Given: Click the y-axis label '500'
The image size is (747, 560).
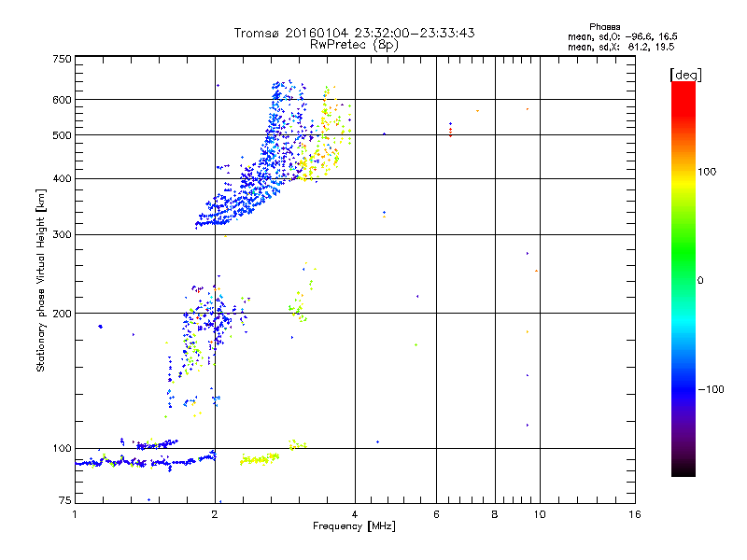Looking at the screenshot, I should point(62,135).
